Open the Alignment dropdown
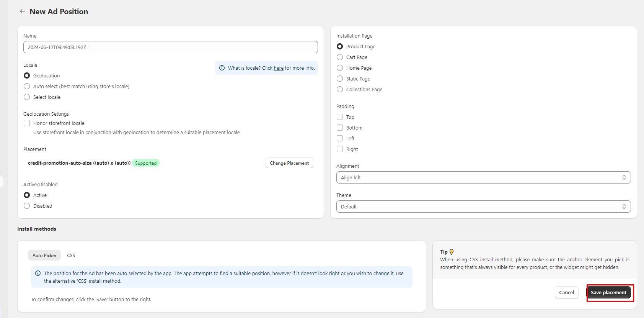 pyautogui.click(x=483, y=177)
